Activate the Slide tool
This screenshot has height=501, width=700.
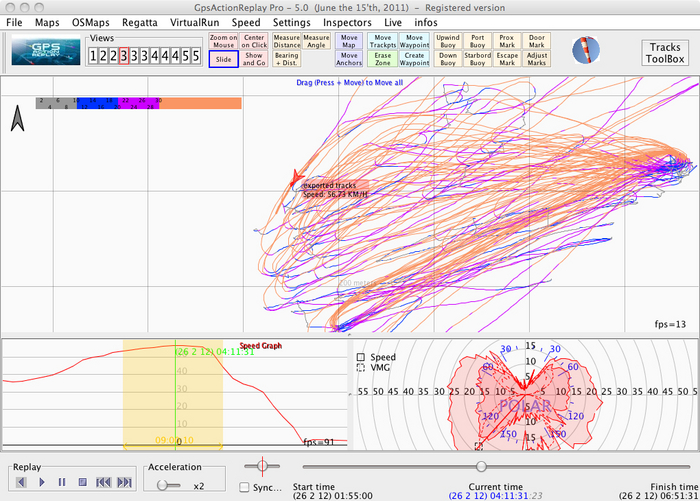224,59
